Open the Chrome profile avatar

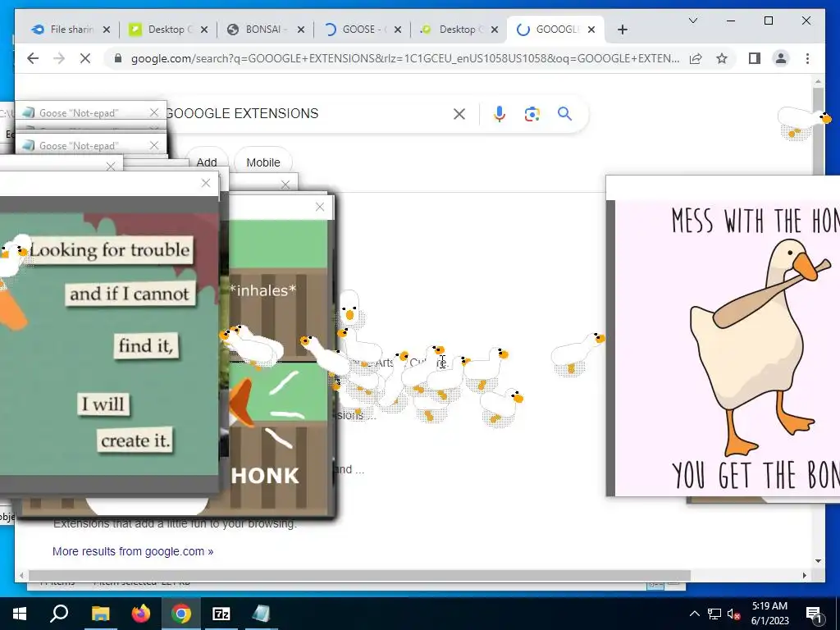(x=781, y=58)
